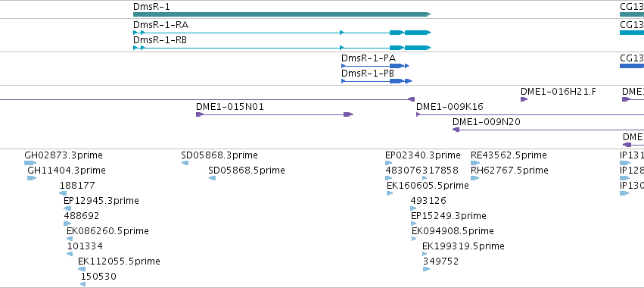Select the DME1-009N20 clone start arrow
Image resolution: width=644 pixels, height=288 pixels.
(x=456, y=130)
